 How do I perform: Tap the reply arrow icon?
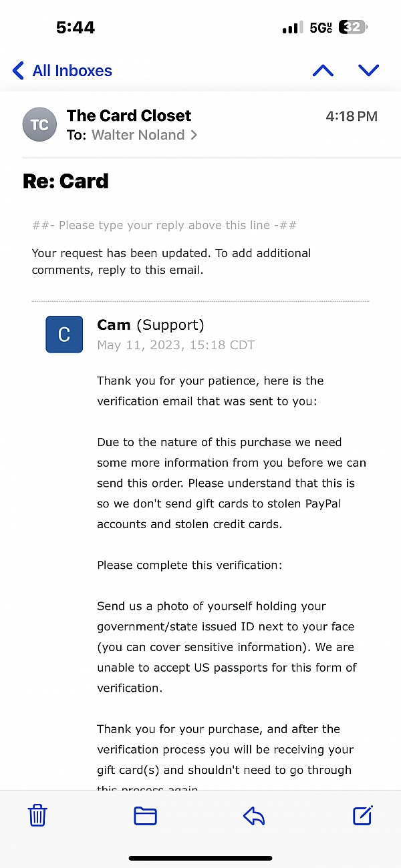[x=254, y=816]
